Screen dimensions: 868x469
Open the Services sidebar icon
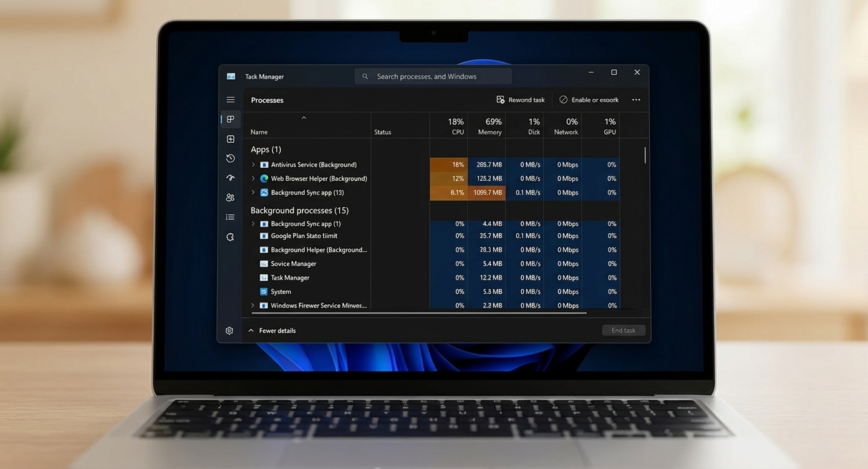(x=230, y=237)
